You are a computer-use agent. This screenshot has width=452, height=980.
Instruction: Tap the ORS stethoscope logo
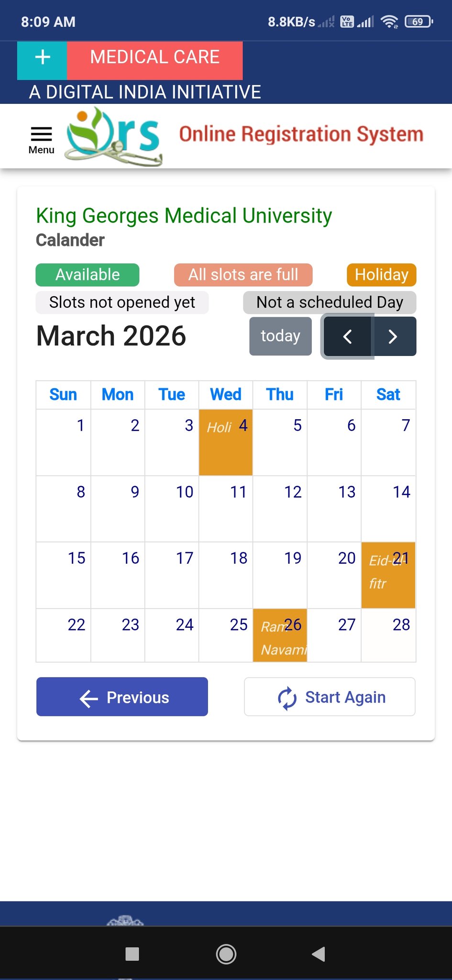(x=113, y=136)
